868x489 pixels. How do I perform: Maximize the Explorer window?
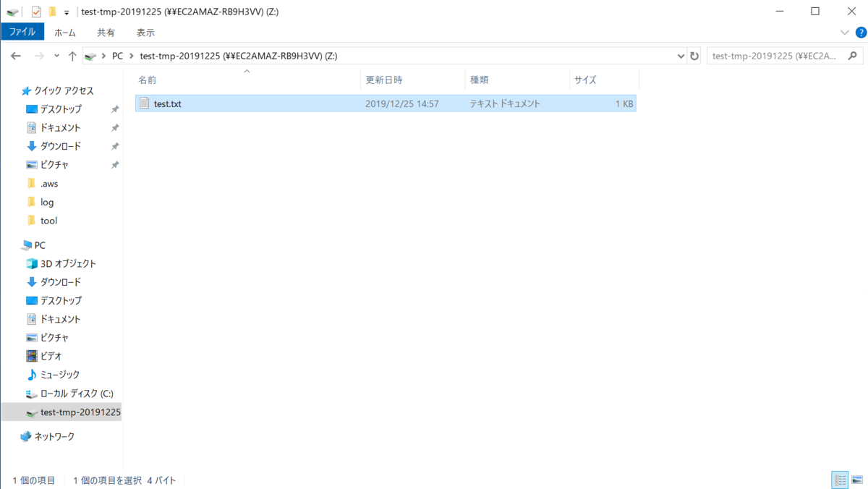815,12
